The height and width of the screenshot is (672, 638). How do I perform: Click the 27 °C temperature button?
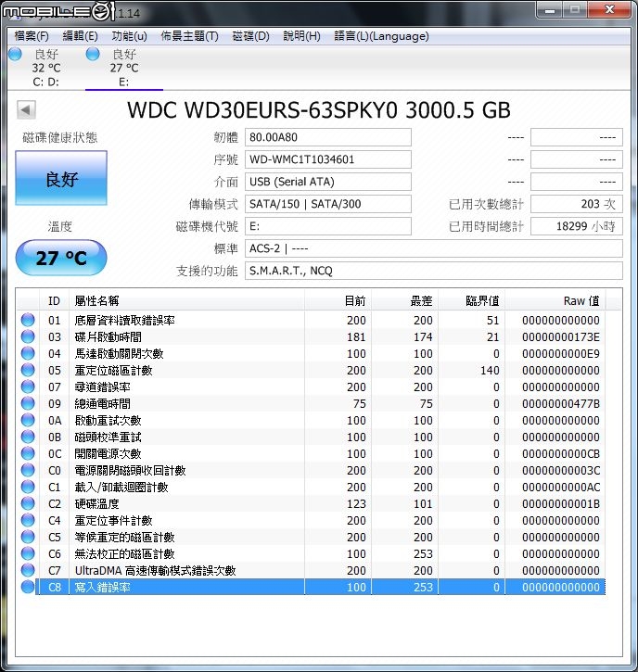pyautogui.click(x=61, y=258)
